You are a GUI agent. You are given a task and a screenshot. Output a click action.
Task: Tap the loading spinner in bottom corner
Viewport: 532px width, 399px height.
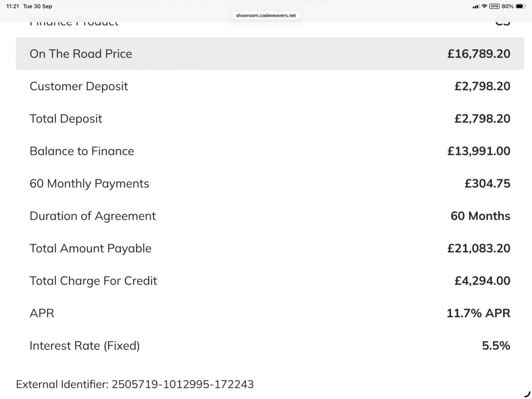(x=527, y=394)
